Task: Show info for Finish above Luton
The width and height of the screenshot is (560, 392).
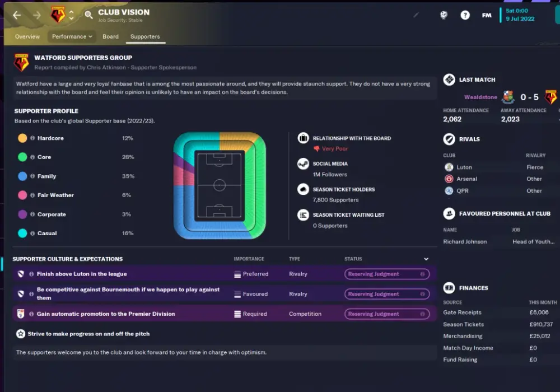Action: tap(31, 274)
